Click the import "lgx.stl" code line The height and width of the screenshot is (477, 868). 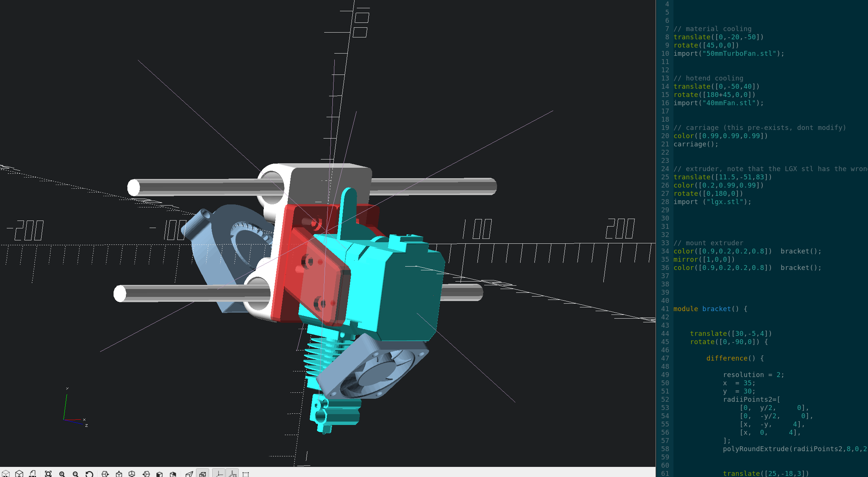pos(712,202)
